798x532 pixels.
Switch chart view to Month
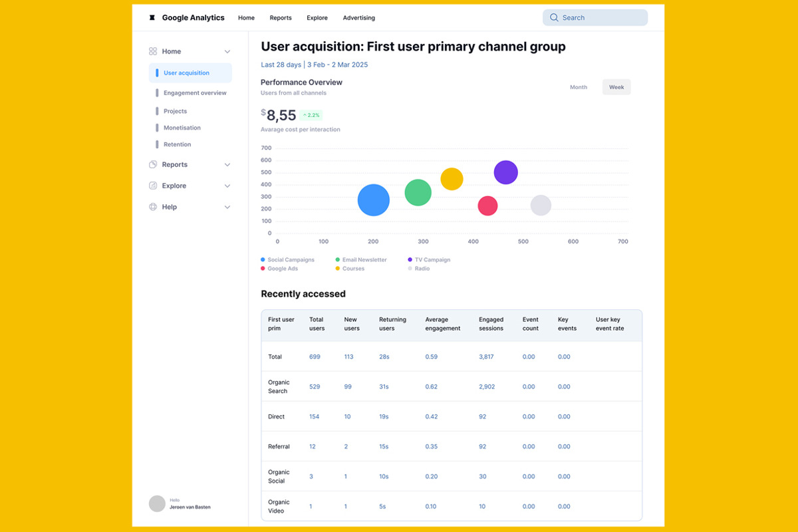click(579, 87)
